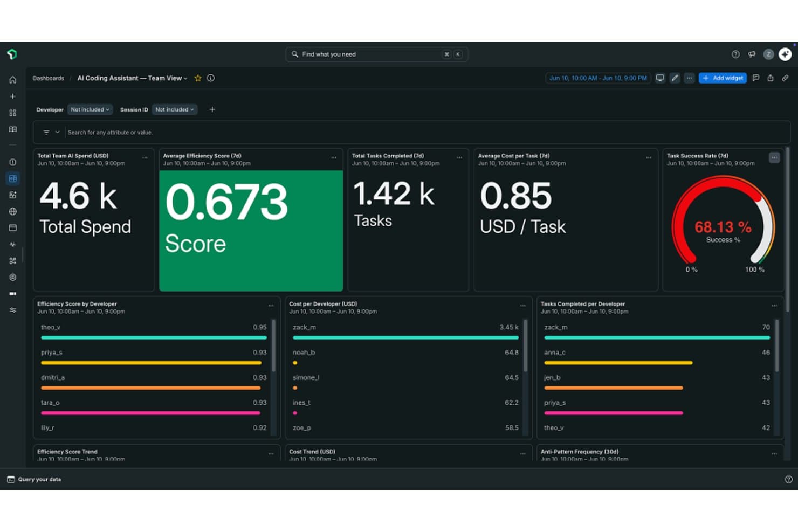Image resolution: width=798 pixels, height=532 pixels.
Task: Click the TV mode monitor icon
Action: tap(660, 78)
